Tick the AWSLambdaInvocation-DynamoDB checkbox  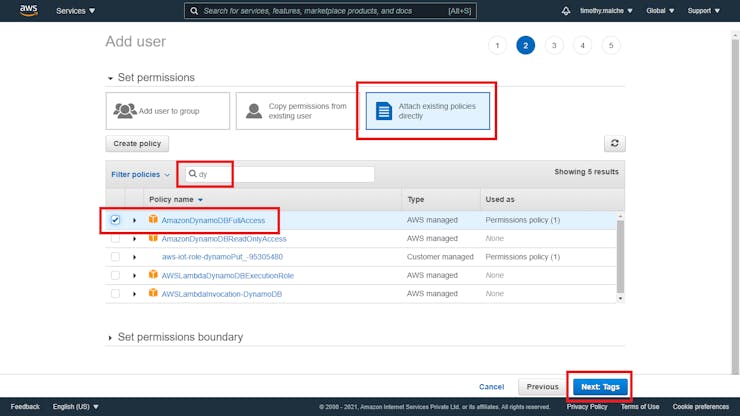click(x=116, y=293)
